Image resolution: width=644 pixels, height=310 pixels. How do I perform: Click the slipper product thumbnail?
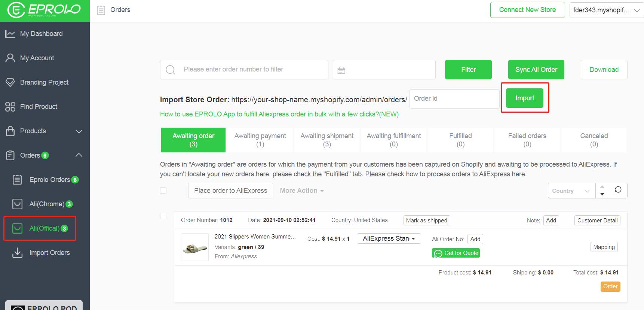point(195,247)
